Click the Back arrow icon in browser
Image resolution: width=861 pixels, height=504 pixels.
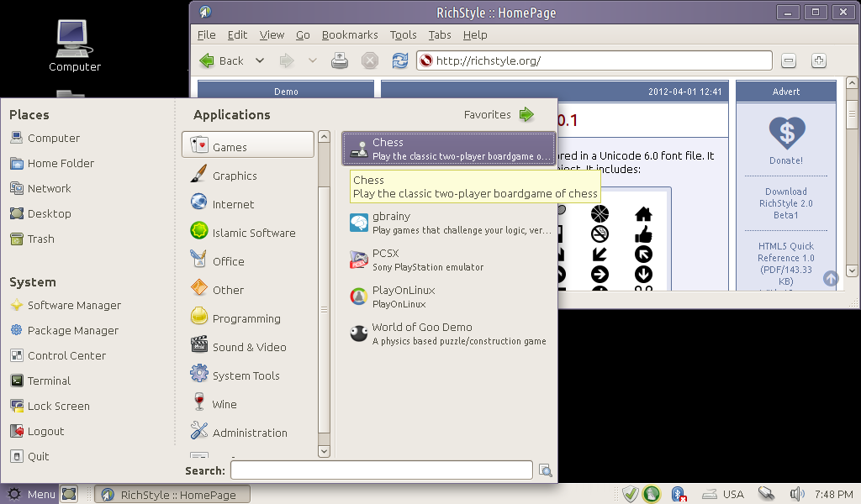point(207,60)
